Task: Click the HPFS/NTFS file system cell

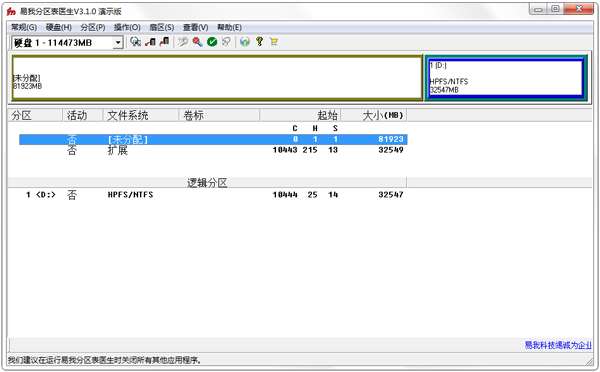Action: coord(130,195)
